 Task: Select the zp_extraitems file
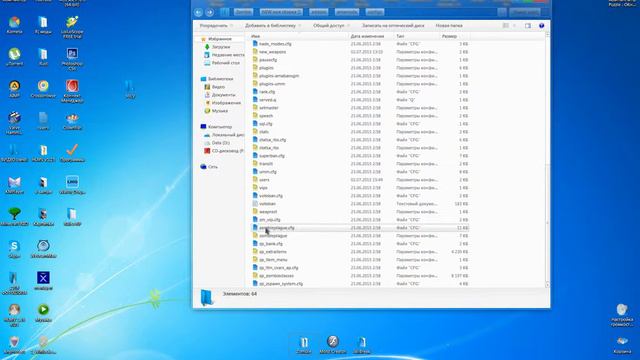pyautogui.click(x=359, y=252)
